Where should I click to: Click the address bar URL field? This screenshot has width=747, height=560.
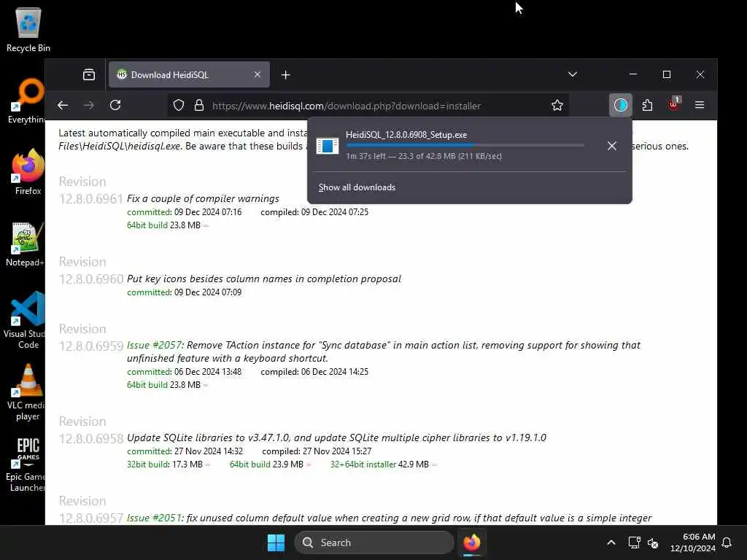pyautogui.click(x=347, y=106)
